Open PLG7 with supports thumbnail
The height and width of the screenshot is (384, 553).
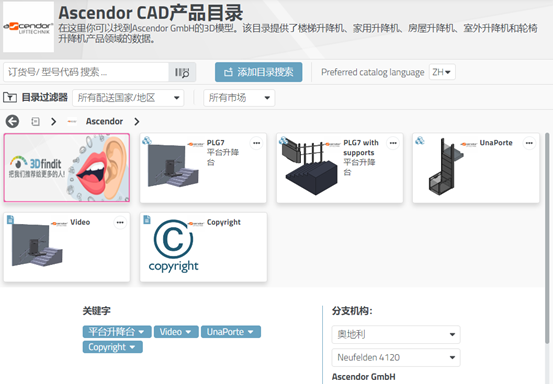point(310,166)
